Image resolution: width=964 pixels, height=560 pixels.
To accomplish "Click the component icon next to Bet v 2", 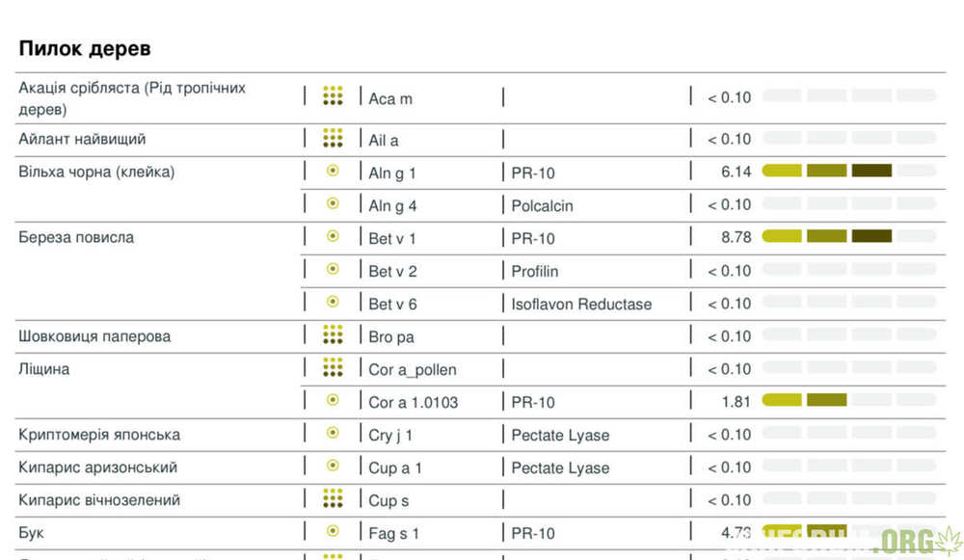I will tap(333, 269).
